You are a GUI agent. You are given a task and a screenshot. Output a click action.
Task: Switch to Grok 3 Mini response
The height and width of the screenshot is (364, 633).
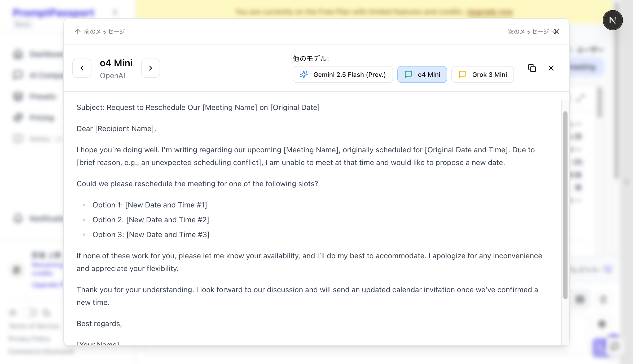[x=489, y=74]
